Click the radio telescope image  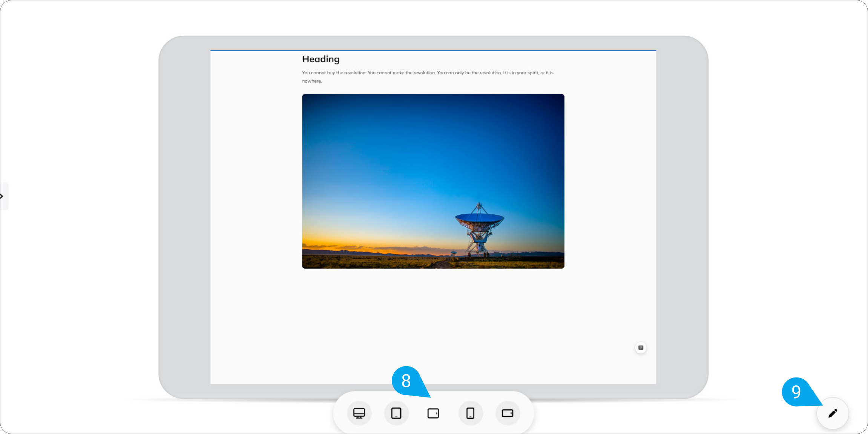point(433,181)
